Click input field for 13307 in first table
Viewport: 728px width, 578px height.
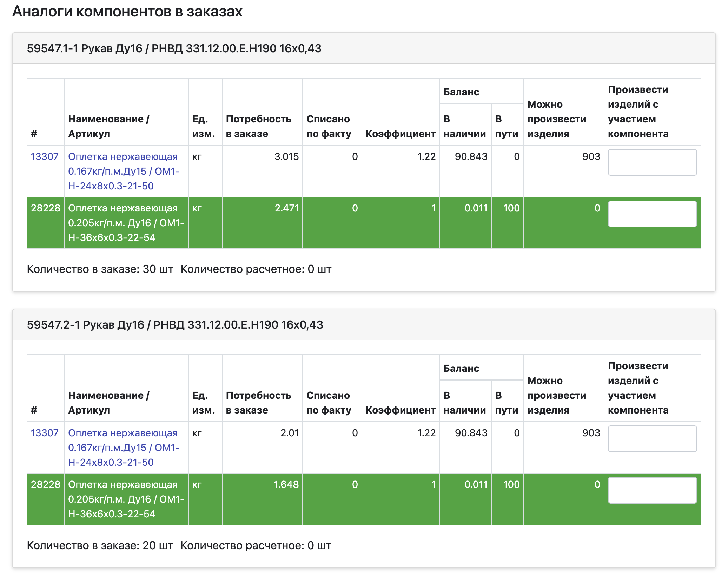652,162
